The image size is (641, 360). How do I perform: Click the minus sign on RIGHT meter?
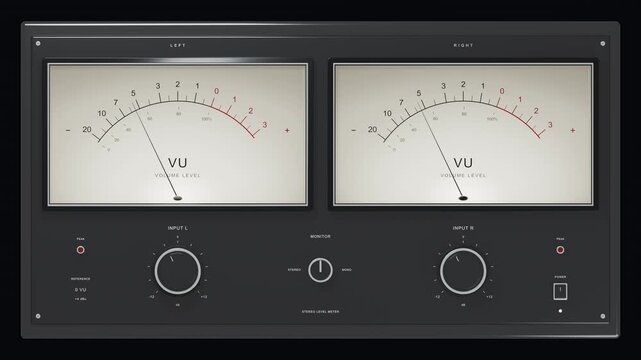click(x=354, y=130)
